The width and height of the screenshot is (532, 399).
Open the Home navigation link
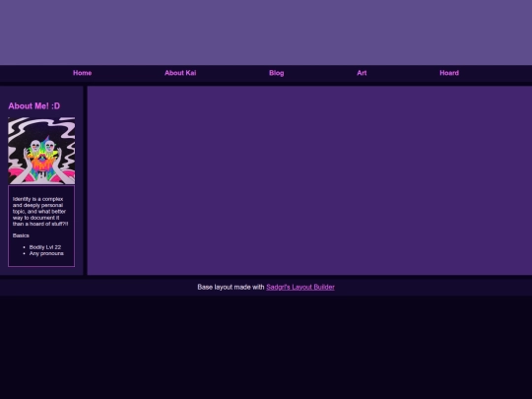pyautogui.click(x=82, y=73)
